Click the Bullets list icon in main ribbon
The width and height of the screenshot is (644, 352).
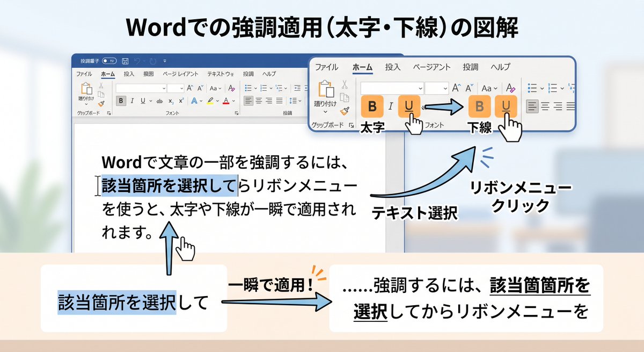coord(248,88)
